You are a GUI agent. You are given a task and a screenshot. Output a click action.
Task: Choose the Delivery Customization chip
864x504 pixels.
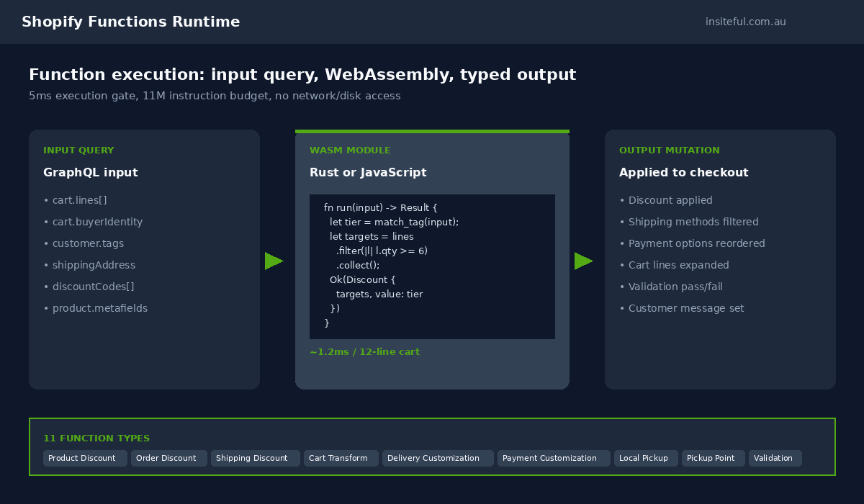438,458
